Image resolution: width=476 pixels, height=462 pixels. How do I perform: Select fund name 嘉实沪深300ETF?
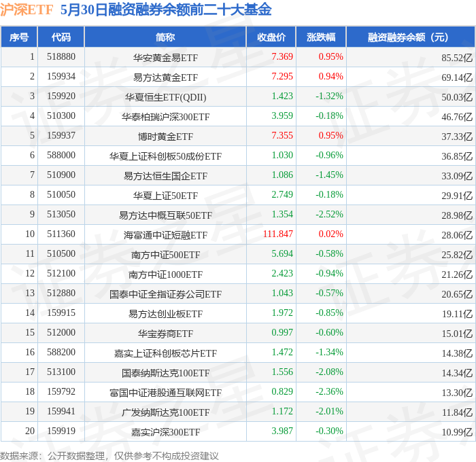point(165,432)
